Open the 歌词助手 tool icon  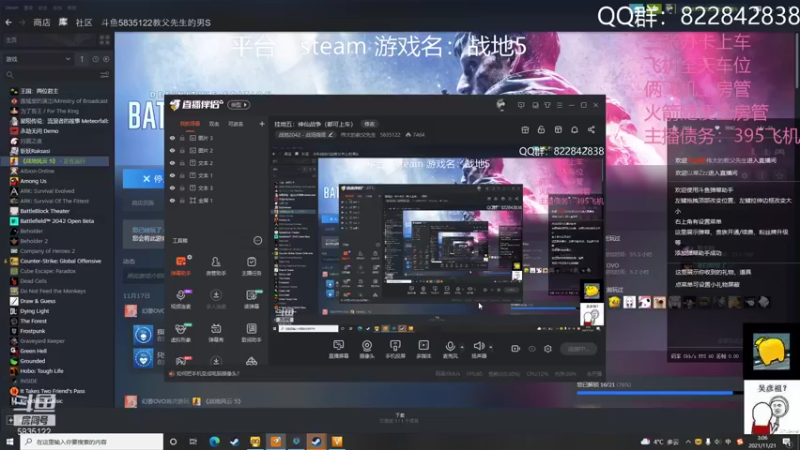point(251,332)
